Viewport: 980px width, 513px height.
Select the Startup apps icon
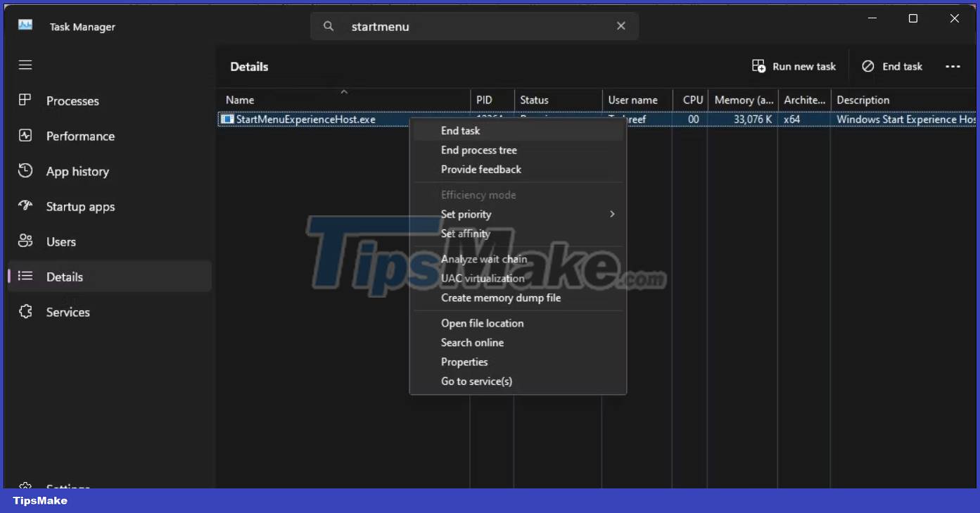point(25,206)
